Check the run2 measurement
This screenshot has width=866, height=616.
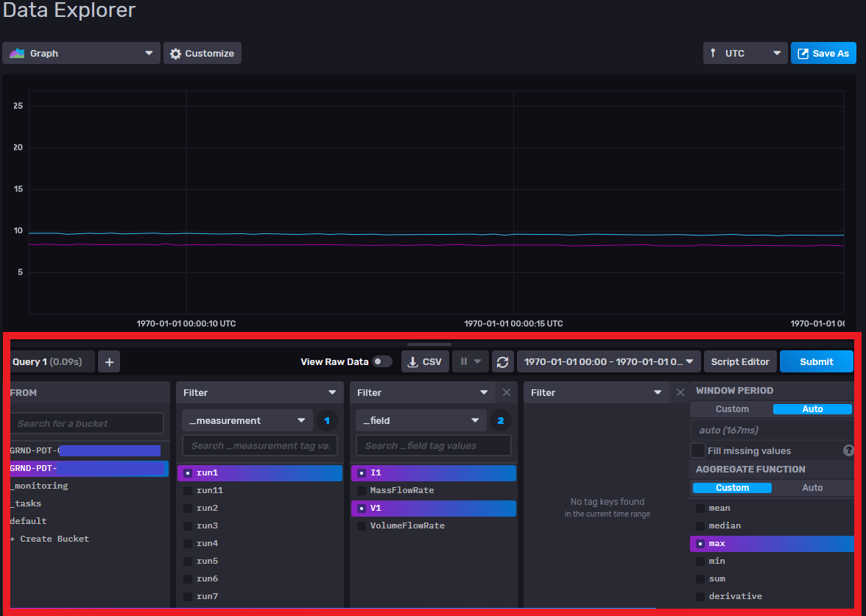click(x=188, y=508)
